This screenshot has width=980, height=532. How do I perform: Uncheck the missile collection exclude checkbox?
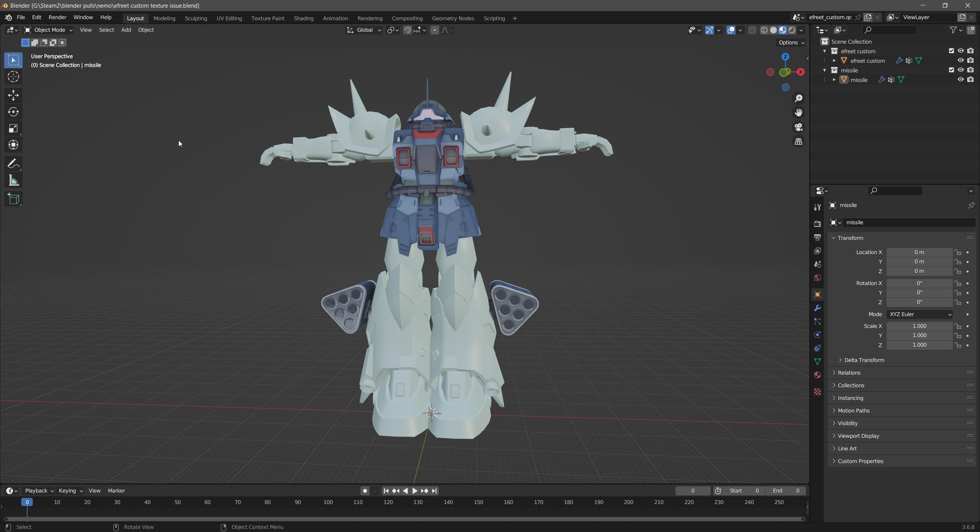(951, 70)
